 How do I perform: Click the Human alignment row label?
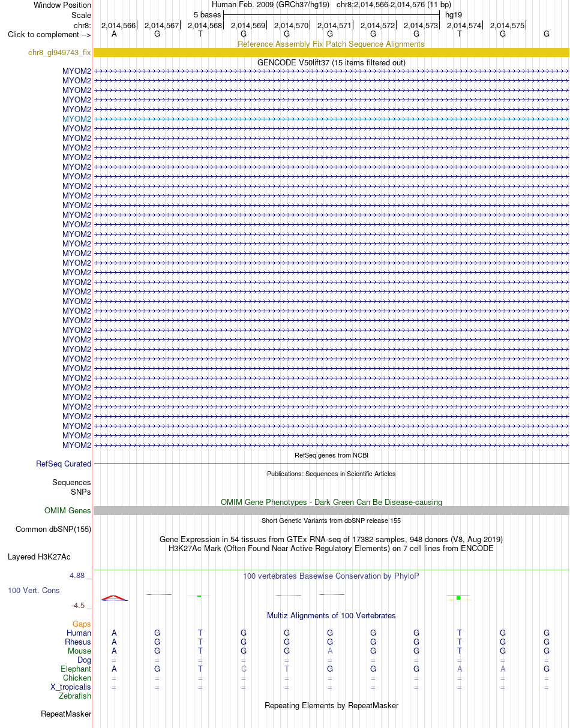(x=79, y=633)
